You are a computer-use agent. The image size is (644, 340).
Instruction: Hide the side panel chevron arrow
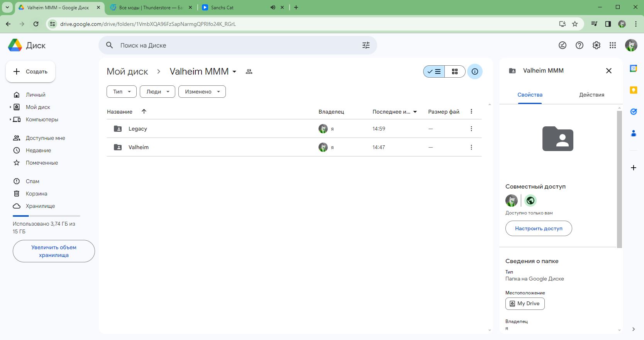point(633,329)
